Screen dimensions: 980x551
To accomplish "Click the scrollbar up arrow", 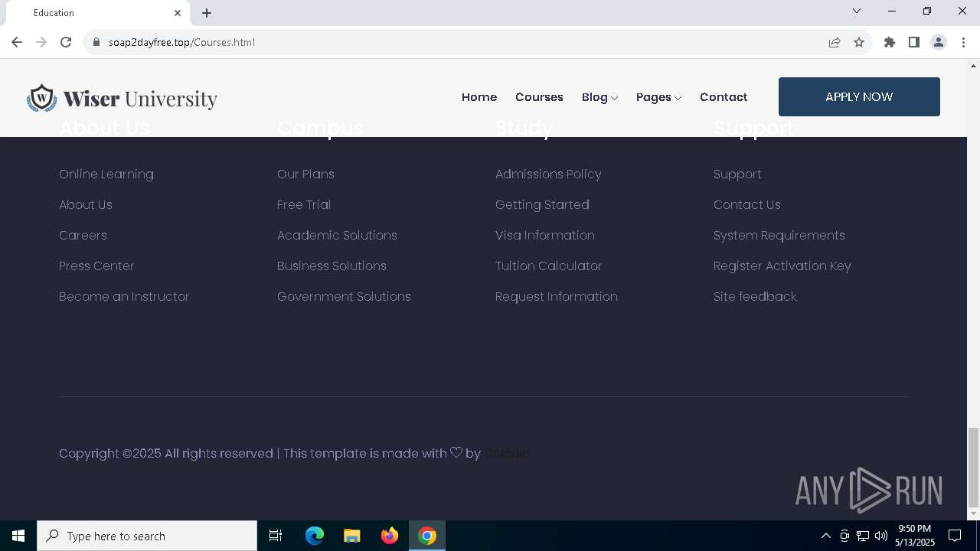I will (973, 65).
